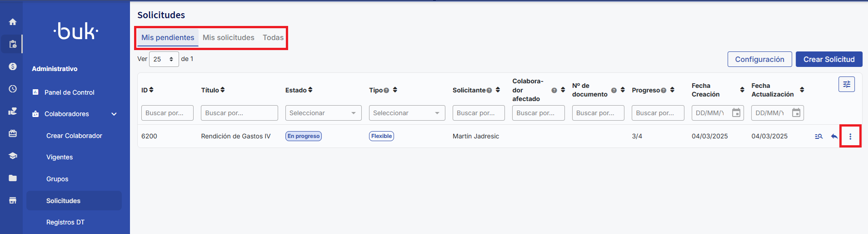
Task: Sort the table by Título column
Action: click(x=222, y=90)
